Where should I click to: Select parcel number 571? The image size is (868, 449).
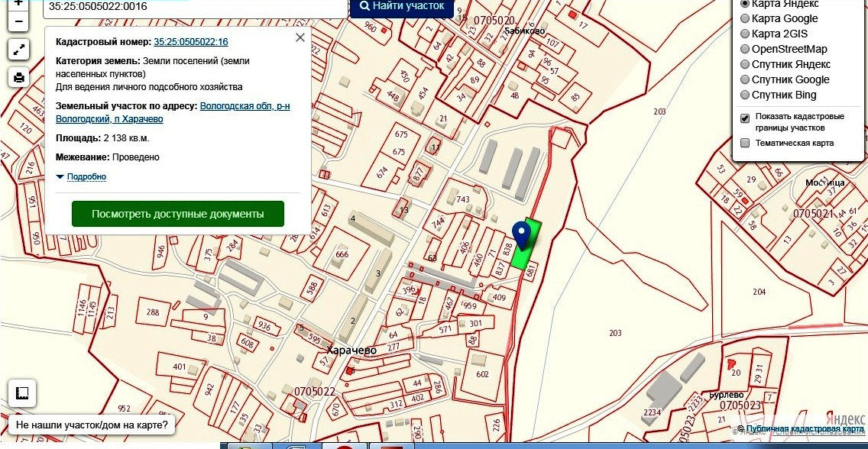click(445, 329)
